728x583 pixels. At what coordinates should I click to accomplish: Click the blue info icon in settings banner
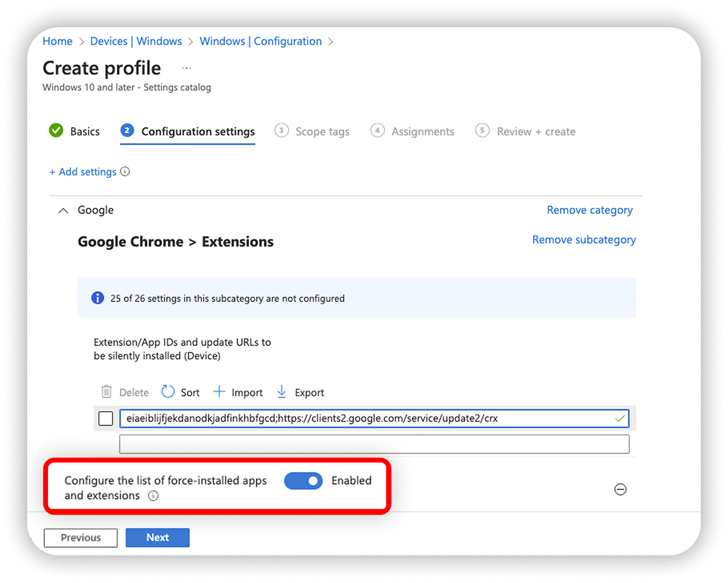pos(98,298)
